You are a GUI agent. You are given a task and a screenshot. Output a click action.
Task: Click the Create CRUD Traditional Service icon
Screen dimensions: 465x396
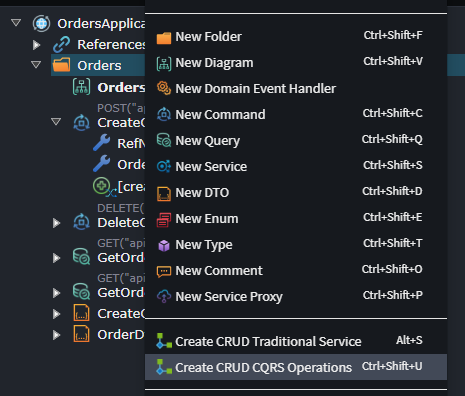[x=164, y=341]
